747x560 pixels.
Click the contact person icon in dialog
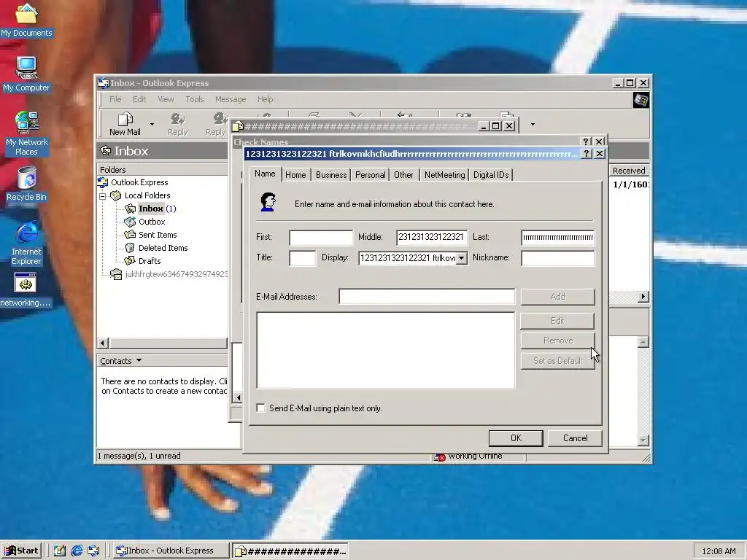coord(268,203)
